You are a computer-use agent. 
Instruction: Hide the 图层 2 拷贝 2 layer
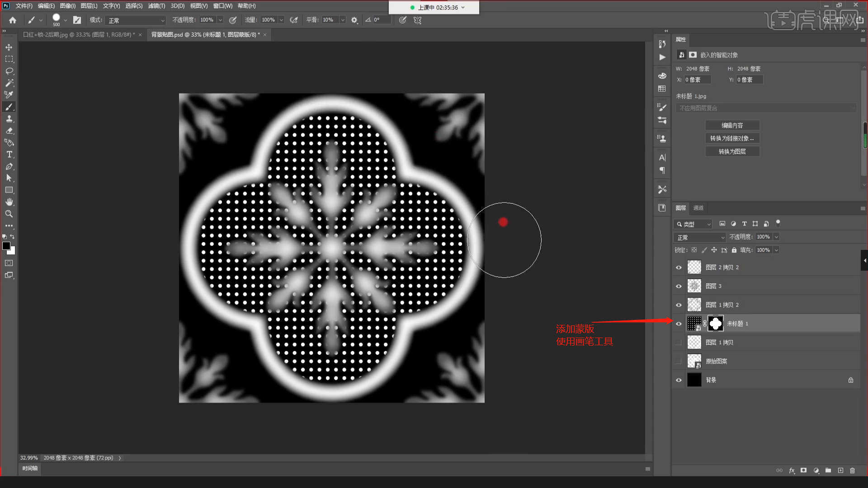679,267
